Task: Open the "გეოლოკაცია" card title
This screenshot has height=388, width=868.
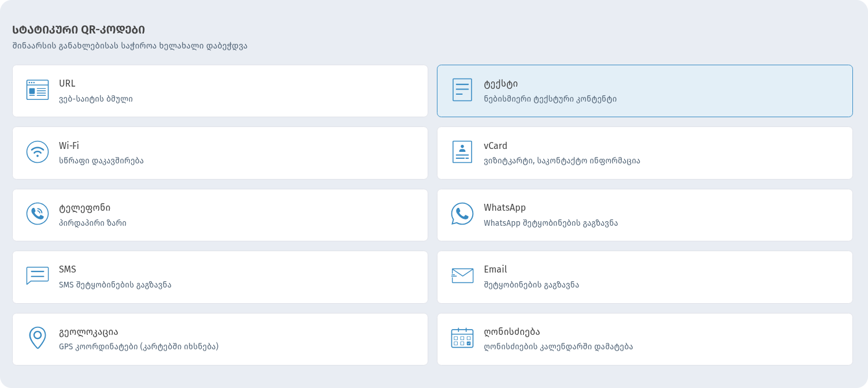Action: click(88, 332)
